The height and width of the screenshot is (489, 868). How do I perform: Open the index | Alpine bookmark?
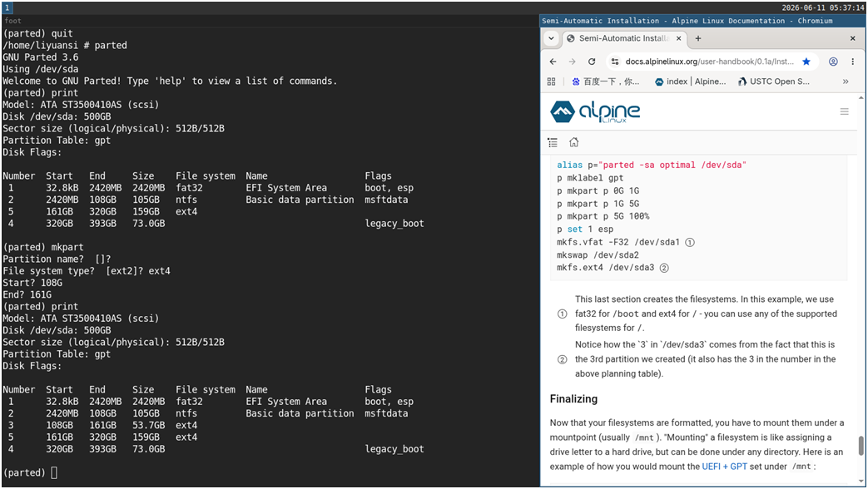click(x=690, y=81)
